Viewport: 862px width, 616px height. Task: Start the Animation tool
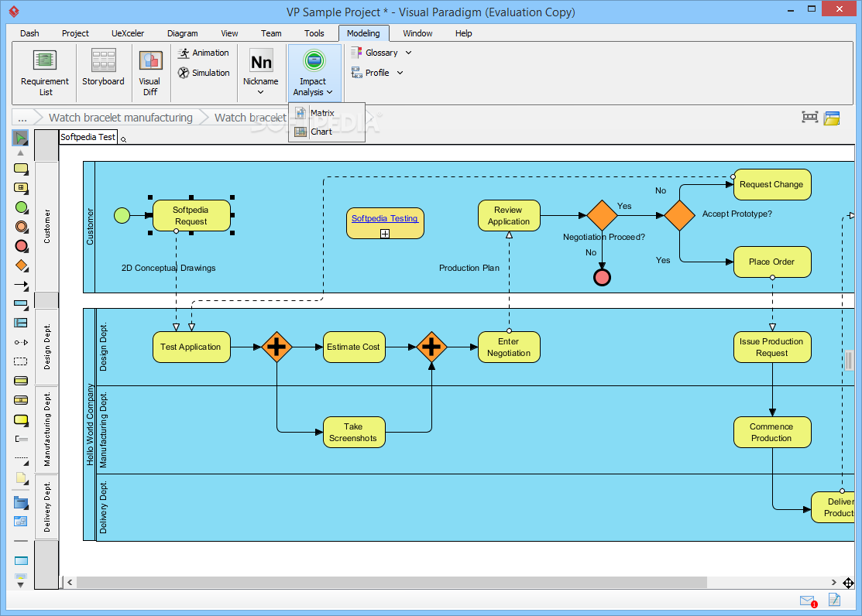pyautogui.click(x=204, y=53)
